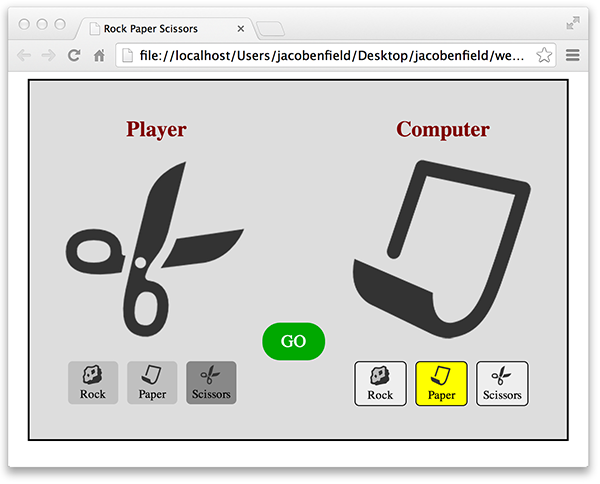Navigate back with the back arrow
This screenshot has height=484, width=600.
22,56
